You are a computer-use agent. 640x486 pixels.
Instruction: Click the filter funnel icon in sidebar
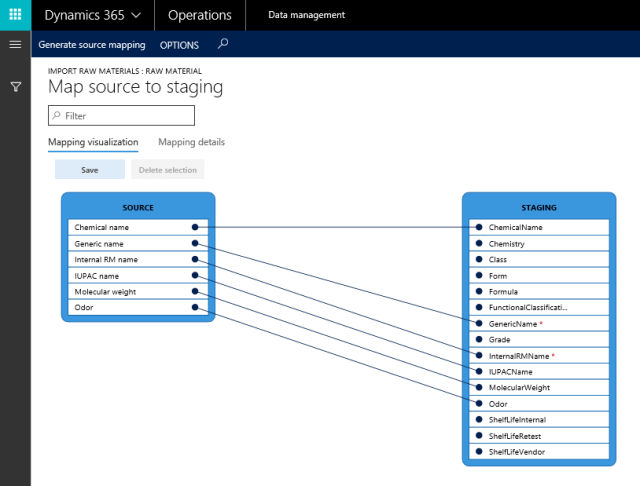point(15,87)
